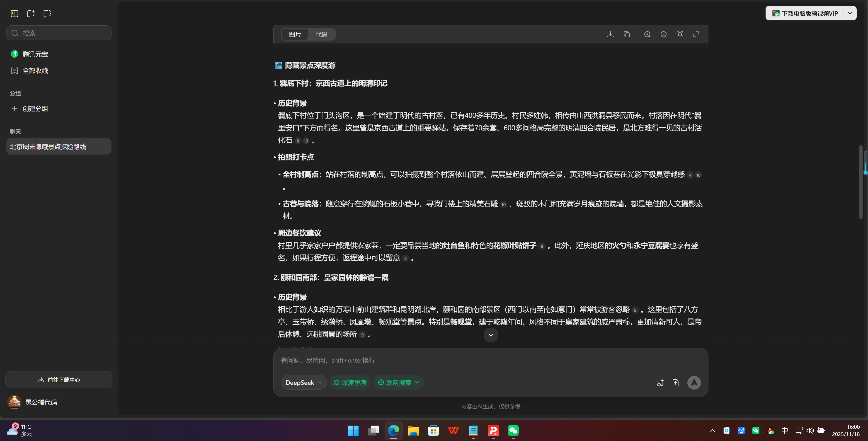Screen dimensions: 868x441
Task: Open a new chat with the new-chat icon
Action: pos(31,13)
